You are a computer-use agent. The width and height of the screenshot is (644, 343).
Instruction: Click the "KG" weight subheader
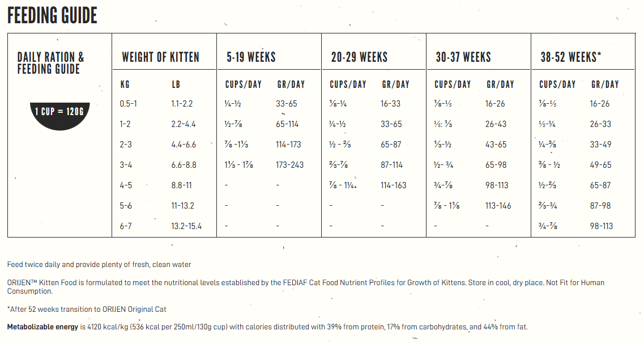[125, 84]
